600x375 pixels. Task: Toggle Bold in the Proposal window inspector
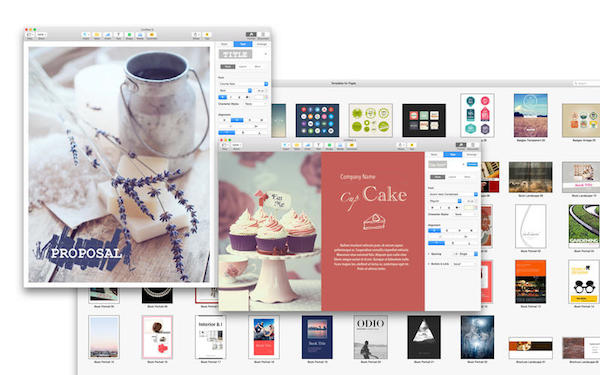click(x=222, y=97)
